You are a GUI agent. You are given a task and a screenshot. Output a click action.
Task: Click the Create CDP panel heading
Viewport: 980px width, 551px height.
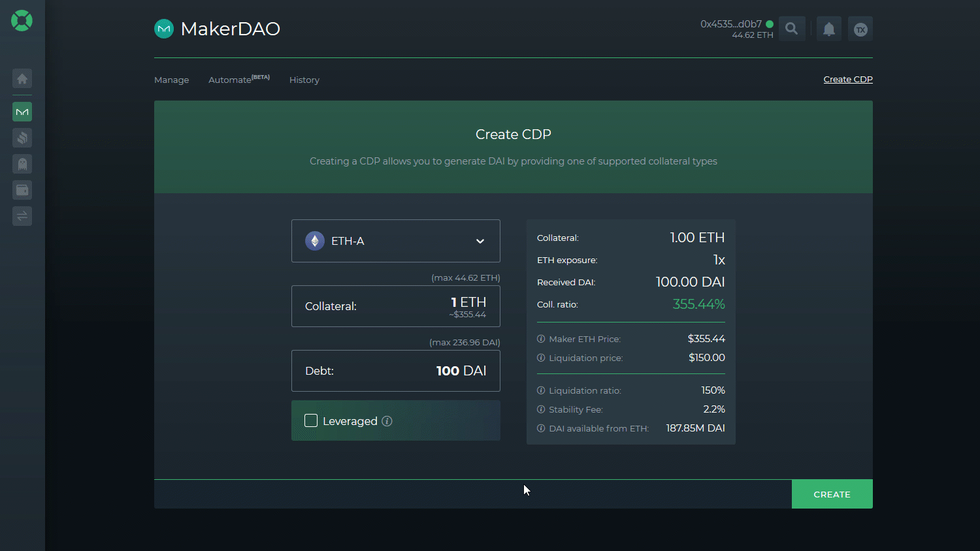tap(514, 134)
